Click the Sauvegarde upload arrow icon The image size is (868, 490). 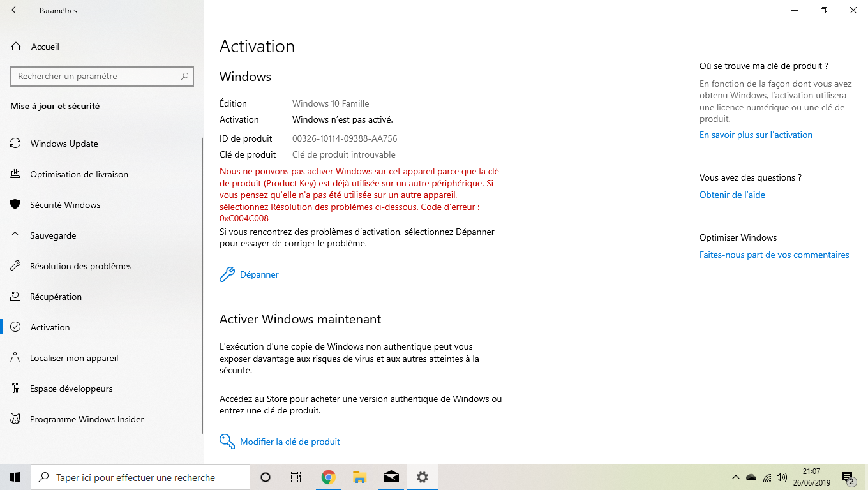(15, 235)
